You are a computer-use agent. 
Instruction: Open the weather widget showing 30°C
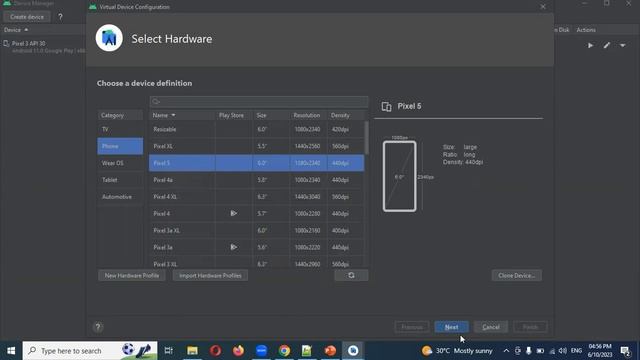[x=457, y=351]
